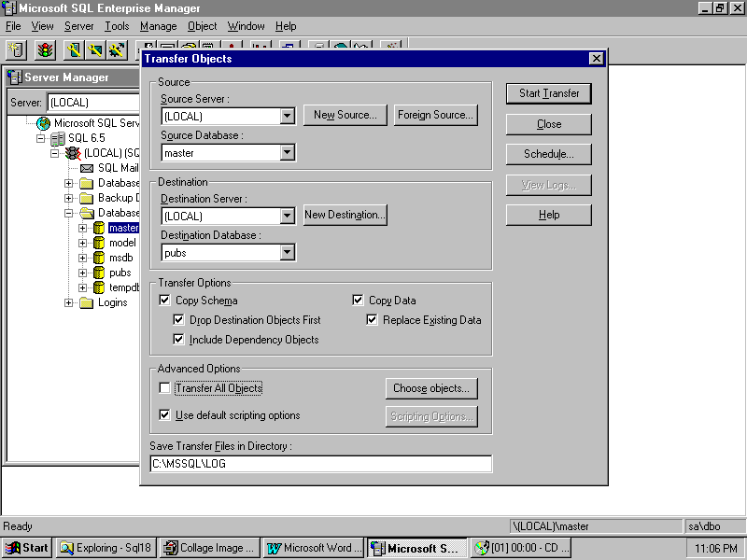Screen dimensions: 747x560
Task: Open the Source Database dropdown
Action: [x=287, y=152]
